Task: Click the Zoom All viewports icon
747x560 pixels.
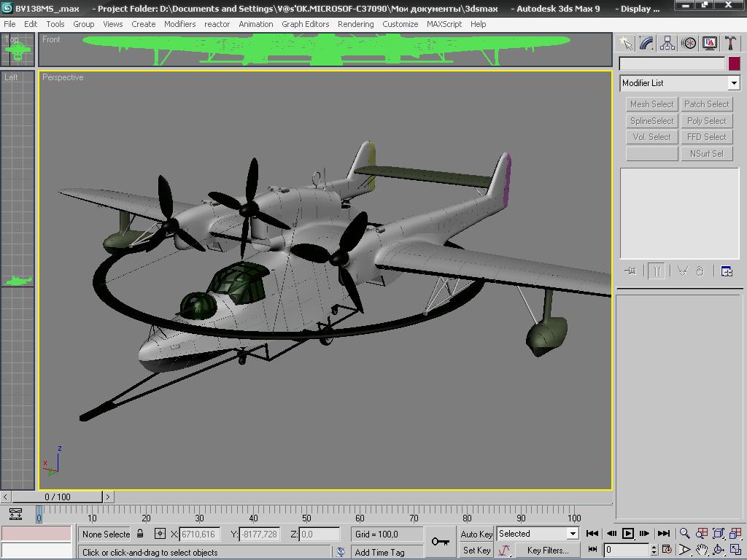Action: point(701,533)
